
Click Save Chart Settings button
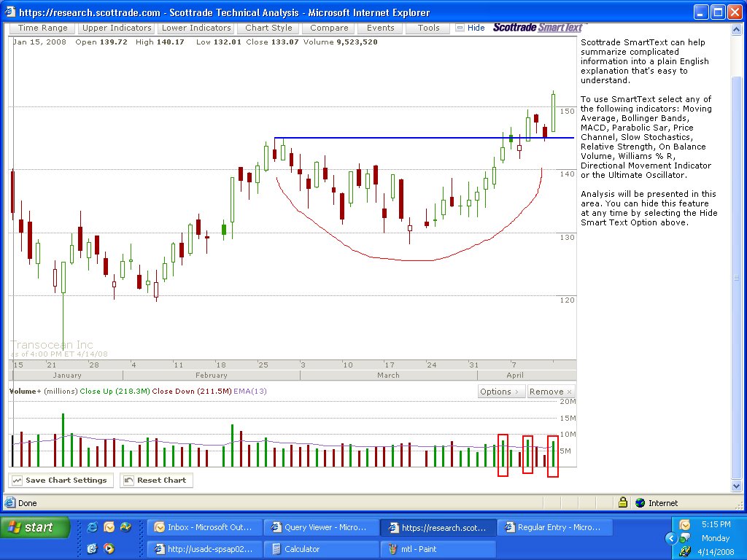pos(61,480)
